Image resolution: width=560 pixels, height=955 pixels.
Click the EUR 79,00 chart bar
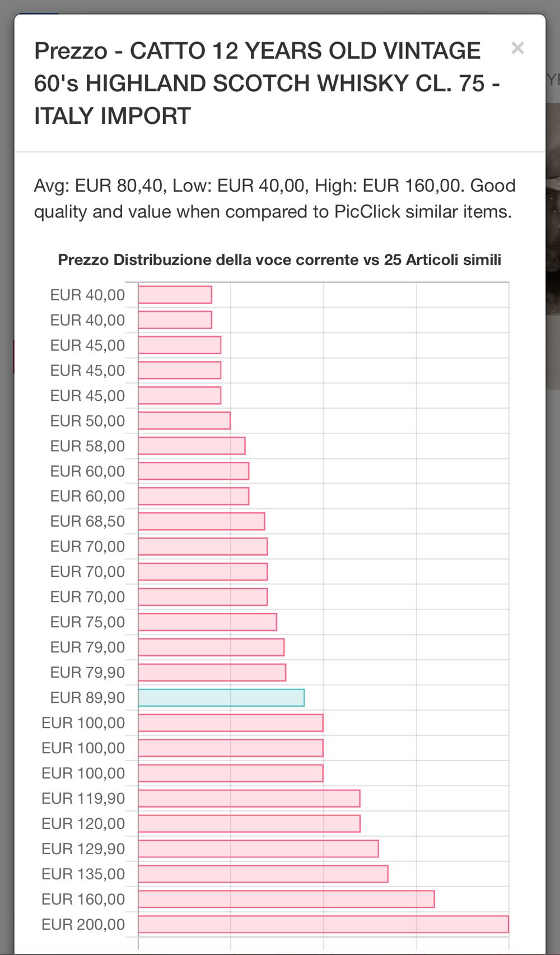tap(211, 647)
